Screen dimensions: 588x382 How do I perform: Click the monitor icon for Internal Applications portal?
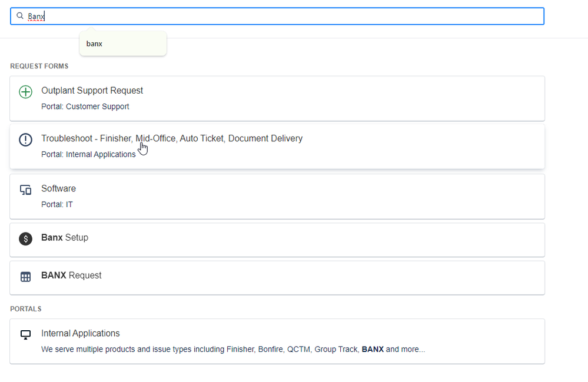25,335
